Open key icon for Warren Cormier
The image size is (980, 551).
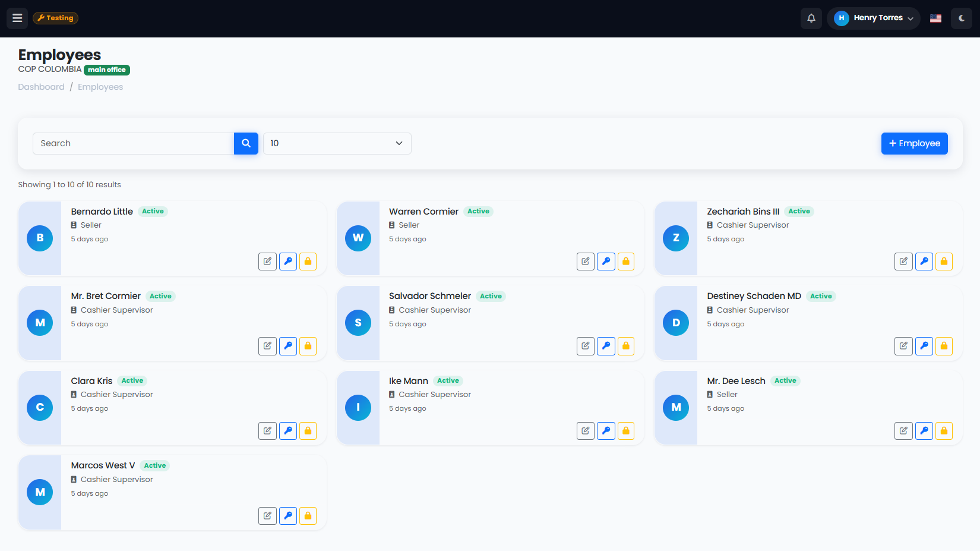606,262
